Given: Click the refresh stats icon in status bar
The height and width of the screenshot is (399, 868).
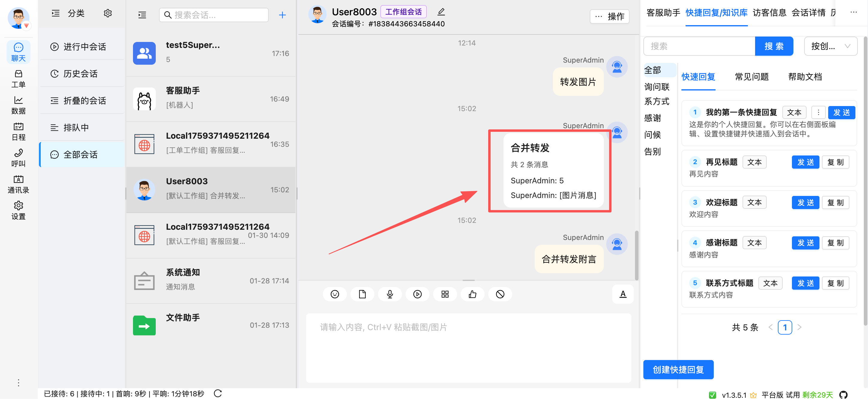Looking at the screenshot, I should [x=218, y=393].
